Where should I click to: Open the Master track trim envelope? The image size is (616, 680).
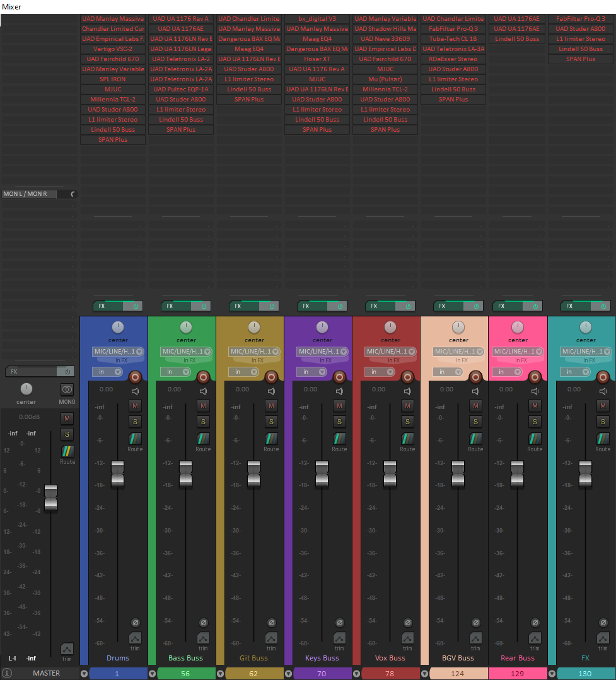[x=67, y=648]
